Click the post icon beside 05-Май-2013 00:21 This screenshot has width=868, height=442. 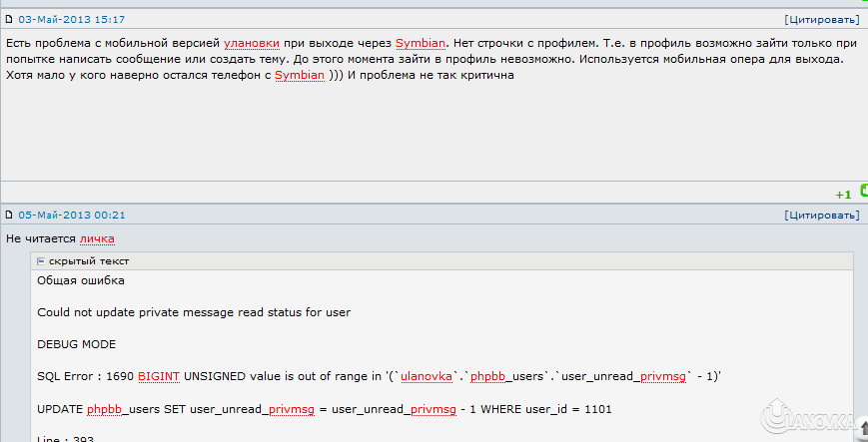pyautogui.click(x=9, y=215)
